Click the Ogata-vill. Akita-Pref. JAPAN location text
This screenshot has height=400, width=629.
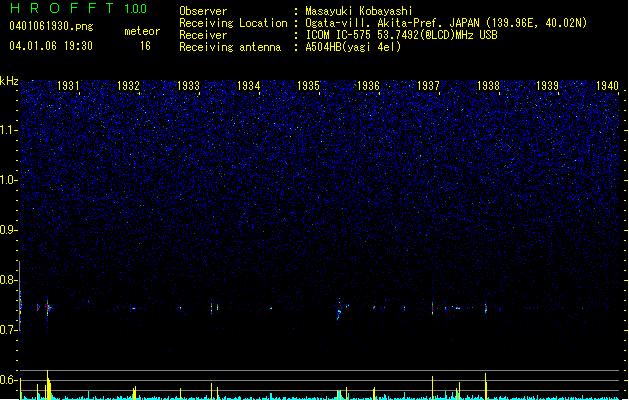(446, 23)
